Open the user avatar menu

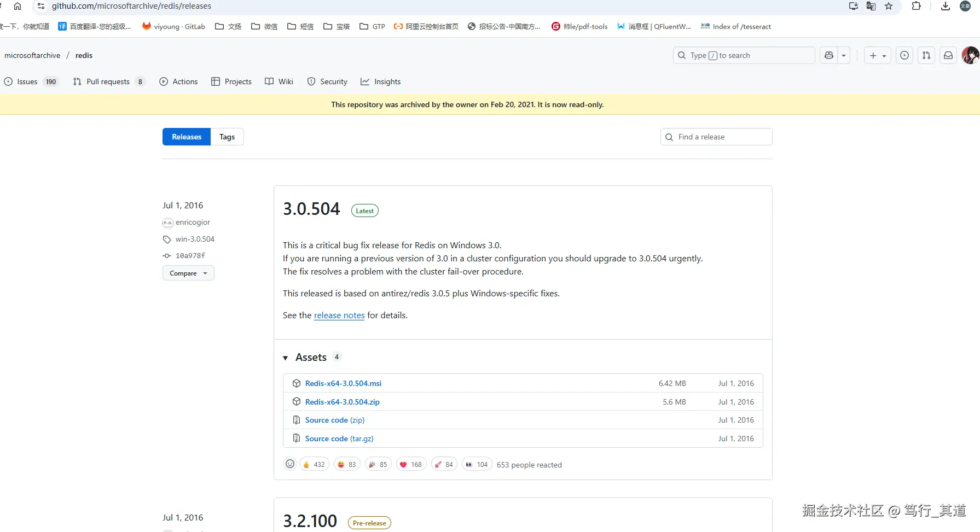click(x=971, y=55)
